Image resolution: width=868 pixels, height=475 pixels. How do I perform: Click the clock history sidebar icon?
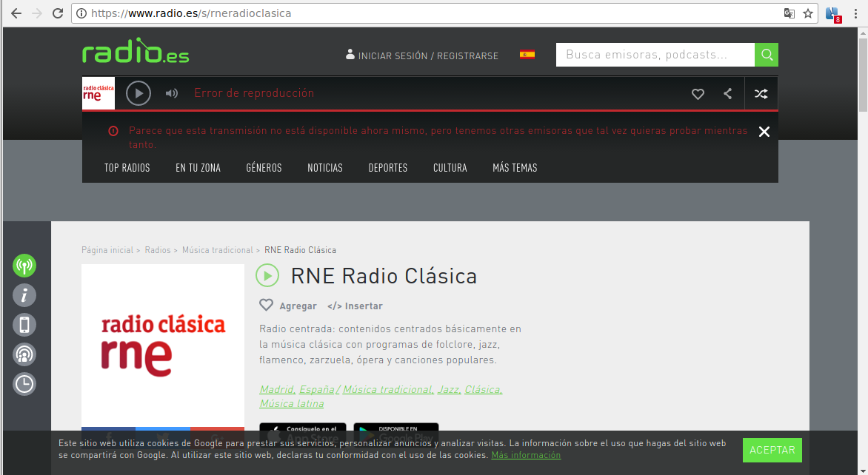[24, 384]
